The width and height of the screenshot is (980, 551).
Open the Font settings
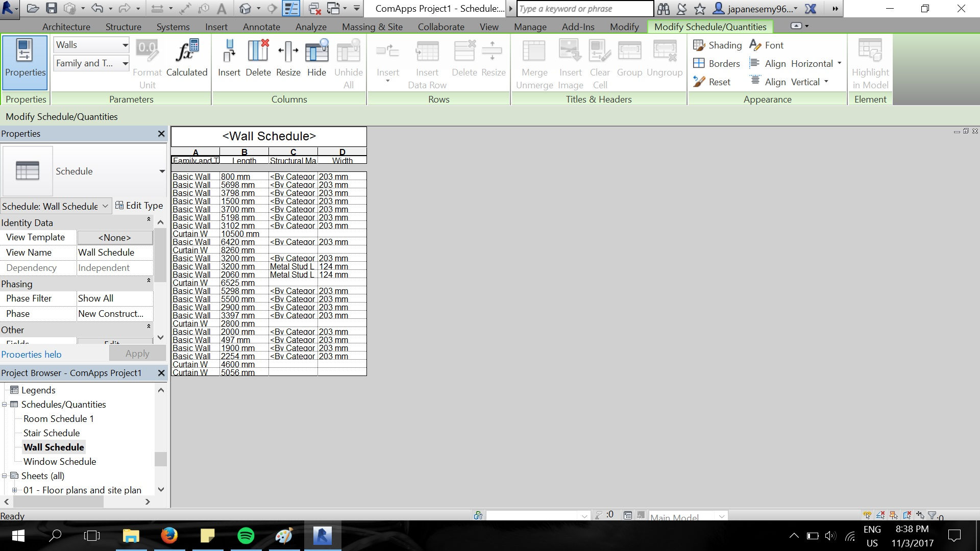click(766, 45)
